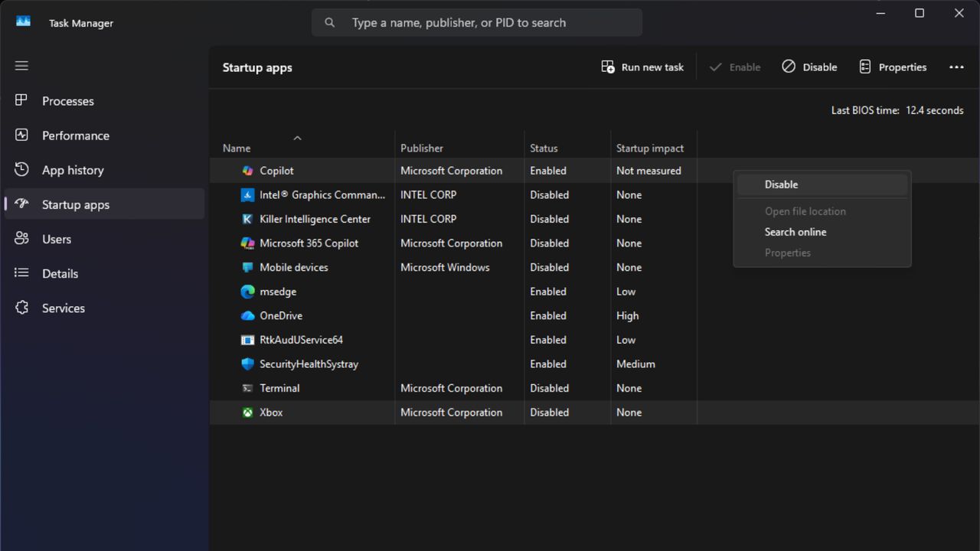Select the Terminal row text

[x=279, y=388]
